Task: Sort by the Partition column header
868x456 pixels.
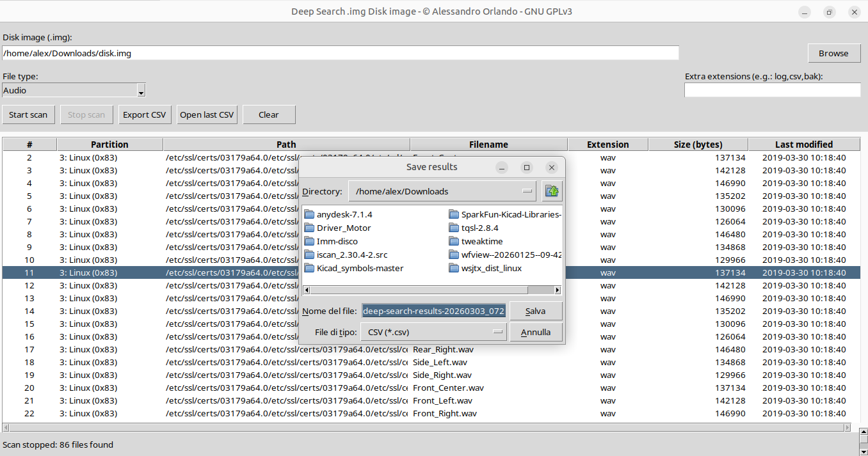Action: point(109,145)
